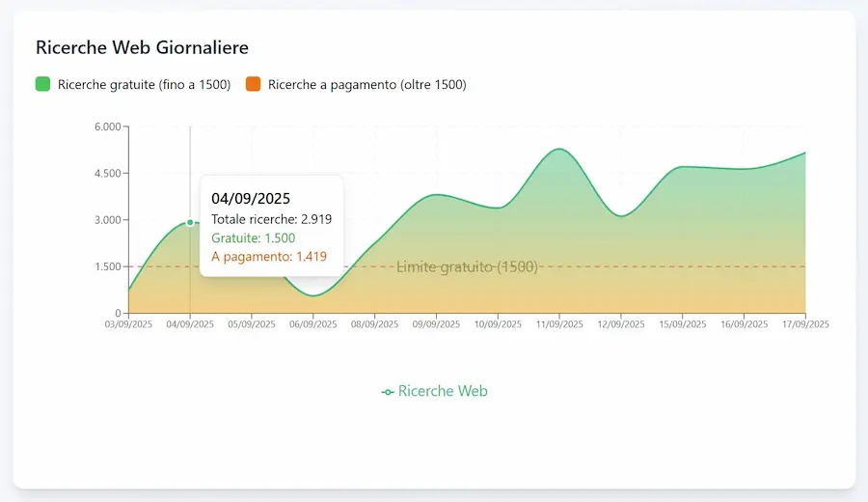Click the Ricerche Web legend line marker icon
Image resolution: width=868 pixels, height=502 pixels.
(x=388, y=392)
